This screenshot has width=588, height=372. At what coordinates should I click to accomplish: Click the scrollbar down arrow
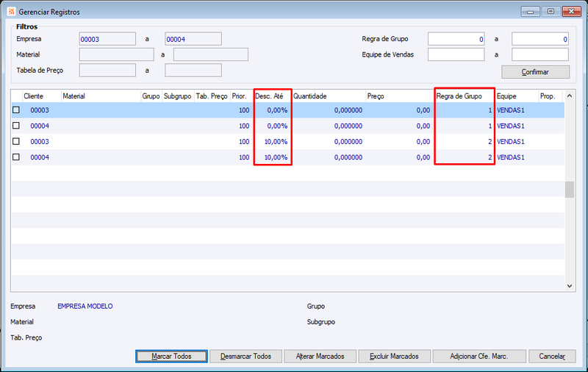pos(569,286)
